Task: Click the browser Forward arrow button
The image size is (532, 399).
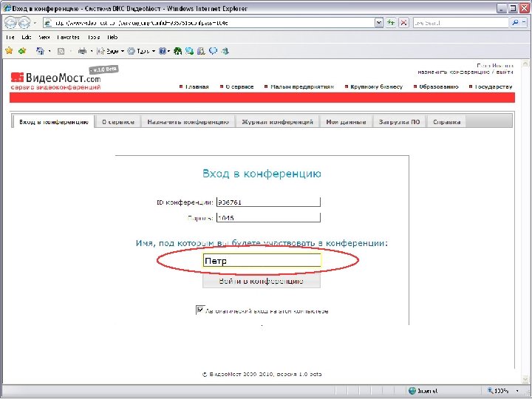Action: (24, 23)
